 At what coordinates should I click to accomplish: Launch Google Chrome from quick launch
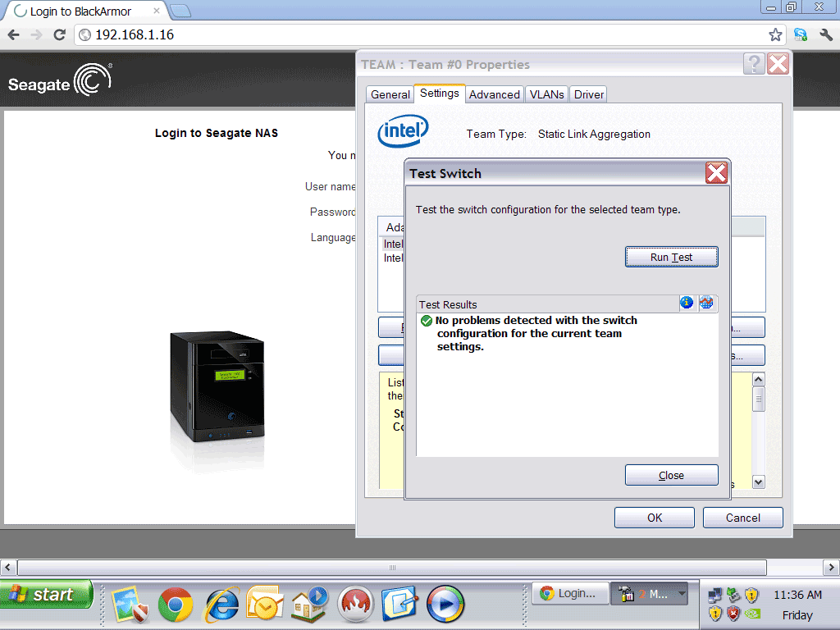coord(176,605)
